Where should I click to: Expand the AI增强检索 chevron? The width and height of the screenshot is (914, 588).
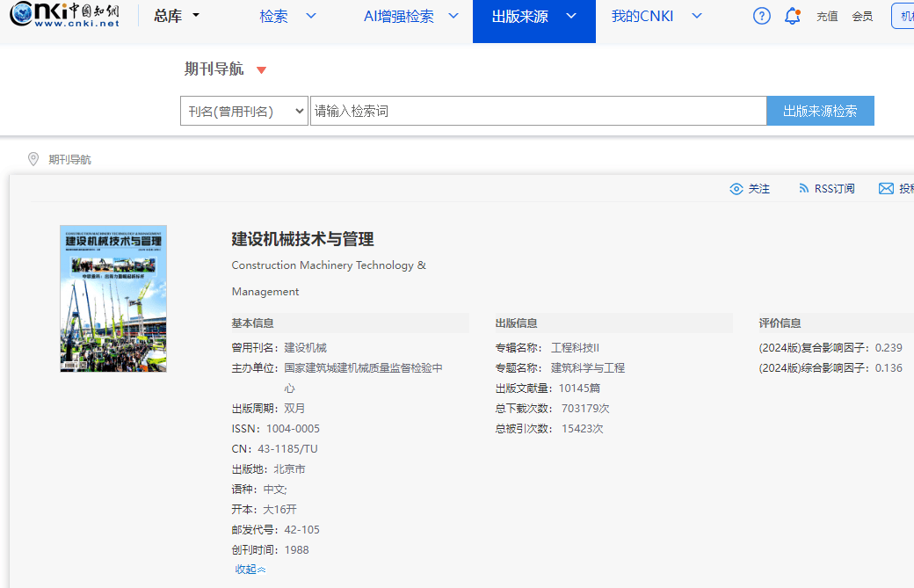click(453, 16)
